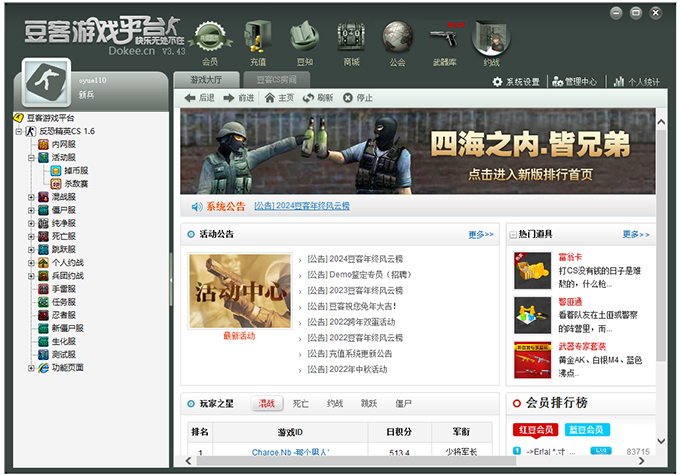The image size is (680, 475).
Task: Go to 主页 home page
Action: (279, 98)
